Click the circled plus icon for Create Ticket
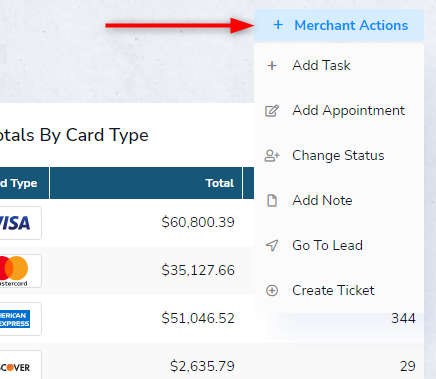The width and height of the screenshot is (436, 379). click(x=272, y=291)
